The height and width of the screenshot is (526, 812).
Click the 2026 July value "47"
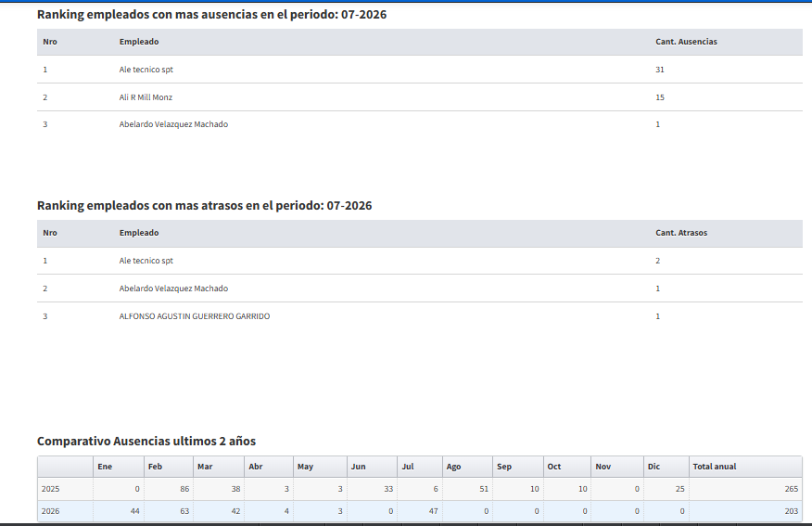pos(434,511)
